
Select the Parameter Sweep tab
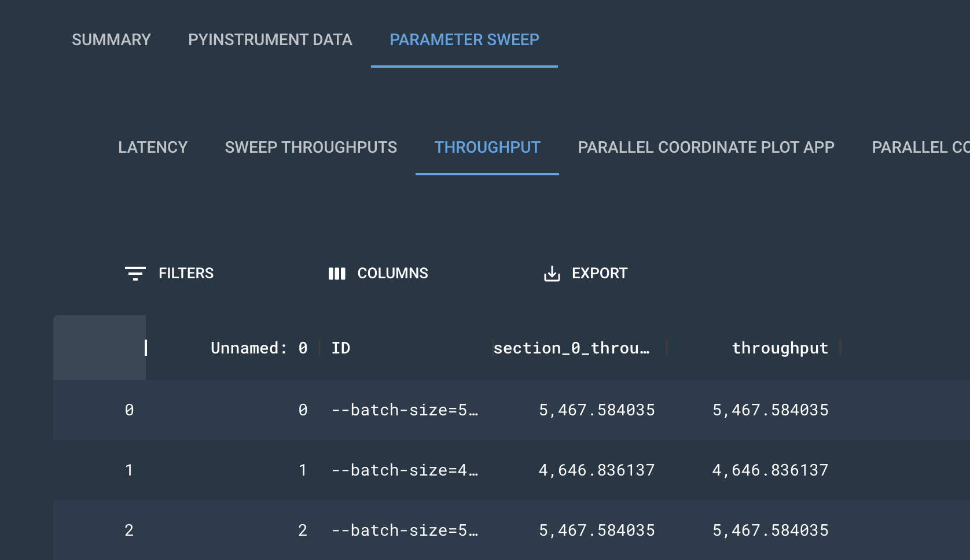pyautogui.click(x=464, y=40)
